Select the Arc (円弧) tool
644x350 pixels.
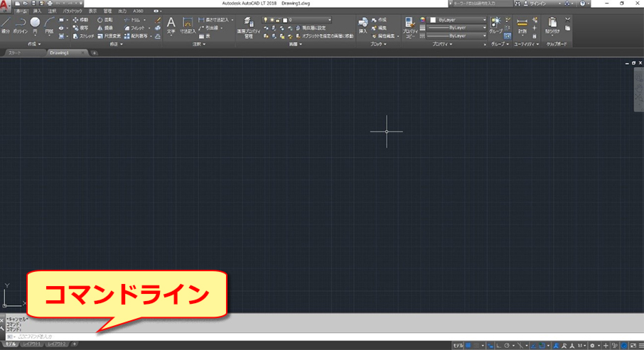49,25
